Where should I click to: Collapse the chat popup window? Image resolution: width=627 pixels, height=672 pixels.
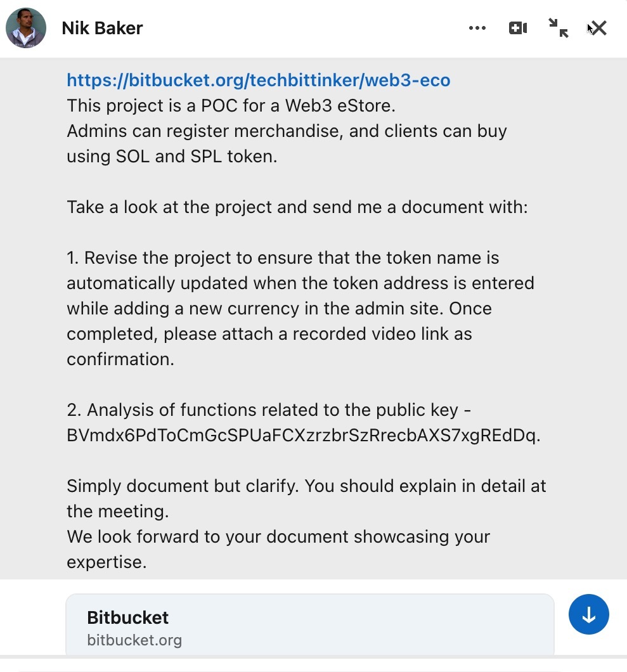click(x=559, y=28)
